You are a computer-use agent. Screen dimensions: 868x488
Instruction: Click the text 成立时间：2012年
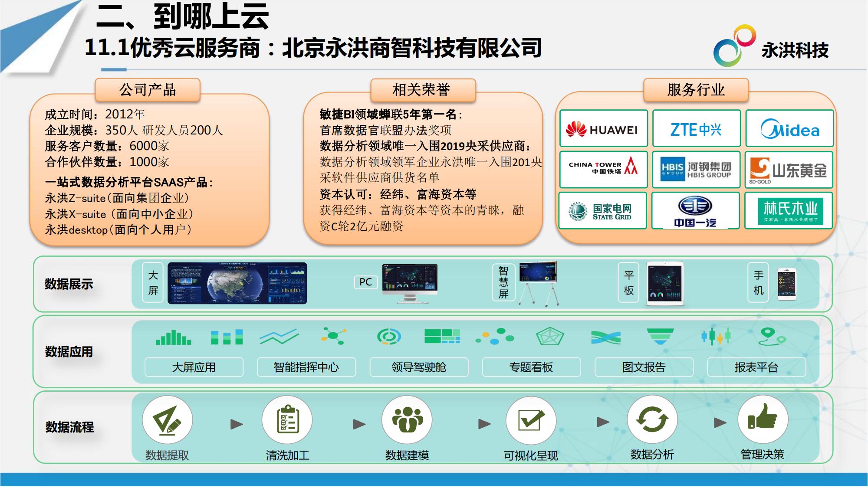[95, 114]
